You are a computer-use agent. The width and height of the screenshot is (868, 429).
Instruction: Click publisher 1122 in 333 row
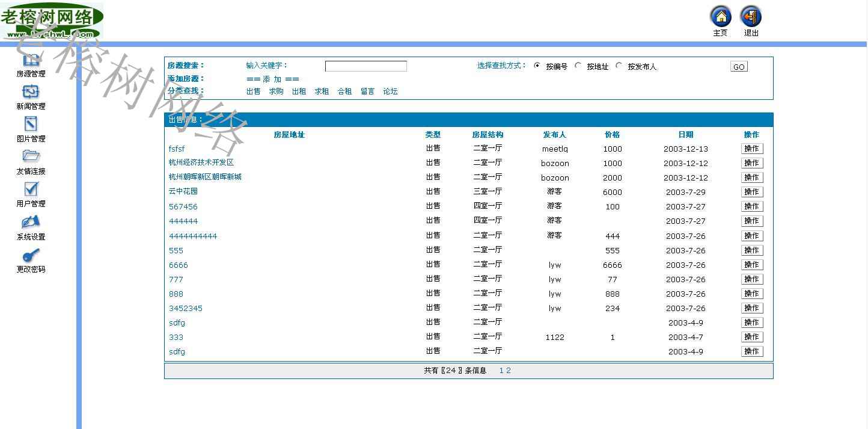(555, 338)
